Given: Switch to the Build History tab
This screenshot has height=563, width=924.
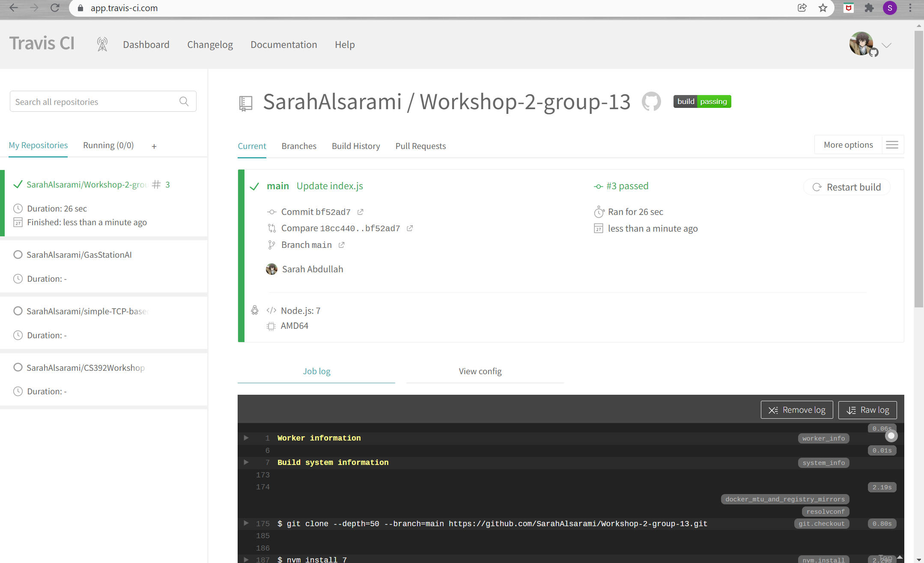Looking at the screenshot, I should 356,146.
